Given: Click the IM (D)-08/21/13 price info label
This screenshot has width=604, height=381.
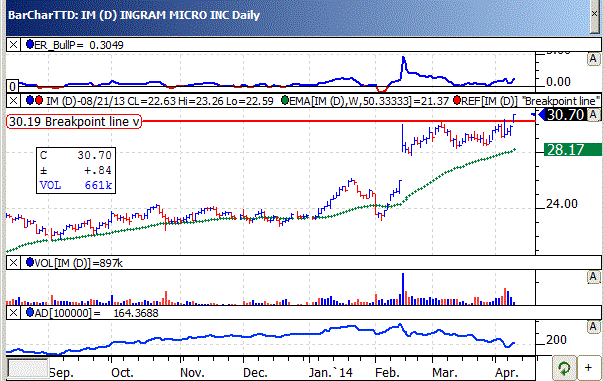Looking at the screenshot, I should (x=160, y=101).
